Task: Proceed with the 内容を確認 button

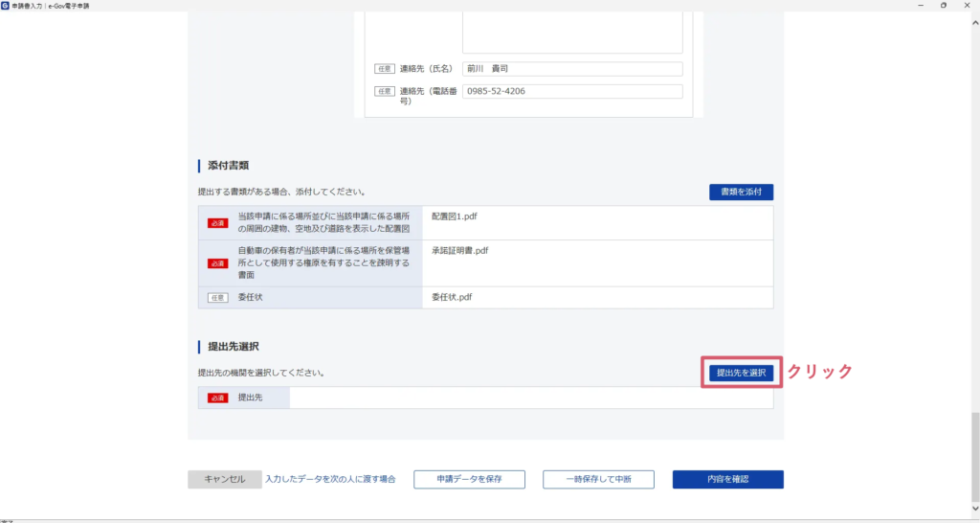Action: [x=727, y=479]
